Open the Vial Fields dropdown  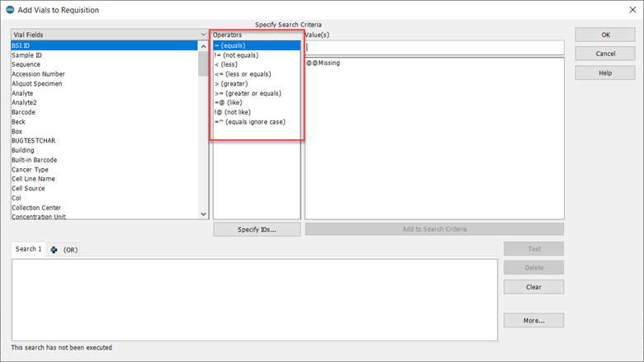click(x=109, y=35)
